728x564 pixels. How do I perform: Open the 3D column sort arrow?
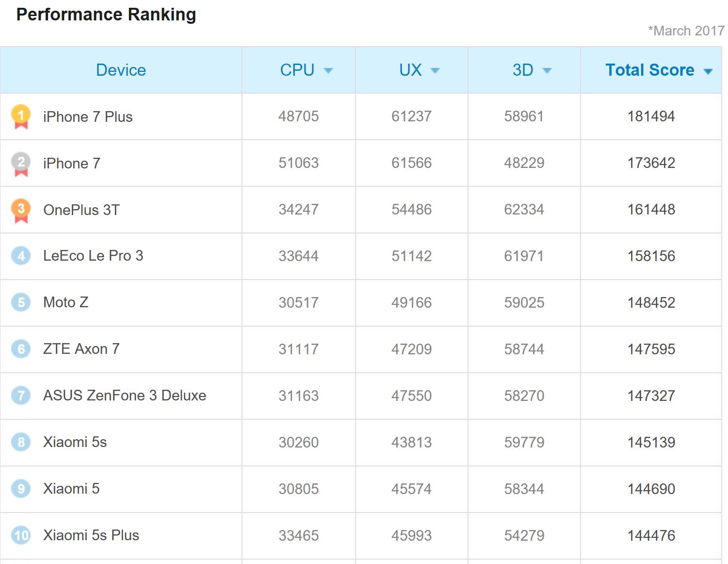547,71
